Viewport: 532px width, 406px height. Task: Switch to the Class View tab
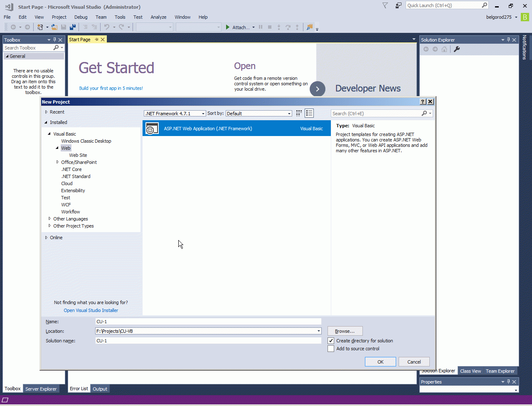click(470, 371)
